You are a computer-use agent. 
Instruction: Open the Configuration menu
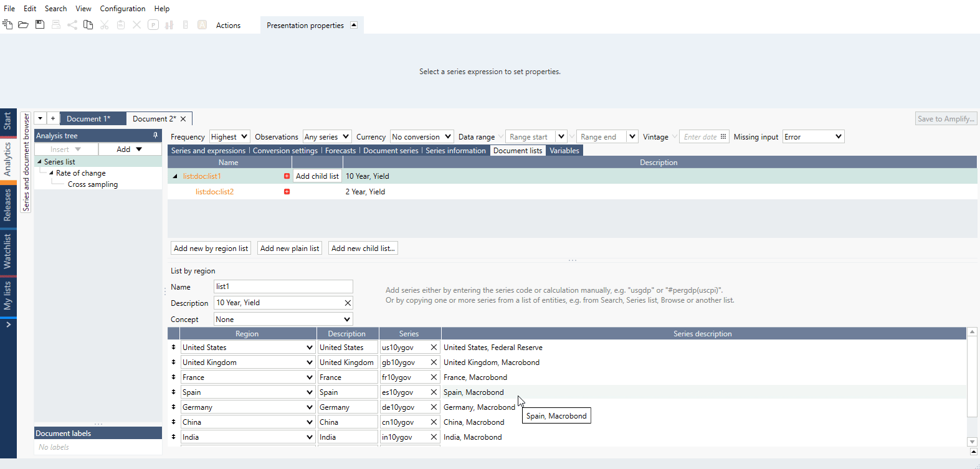click(122, 9)
